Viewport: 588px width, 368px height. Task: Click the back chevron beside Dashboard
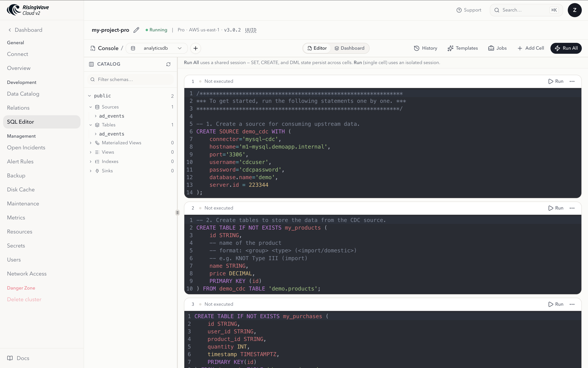point(10,30)
